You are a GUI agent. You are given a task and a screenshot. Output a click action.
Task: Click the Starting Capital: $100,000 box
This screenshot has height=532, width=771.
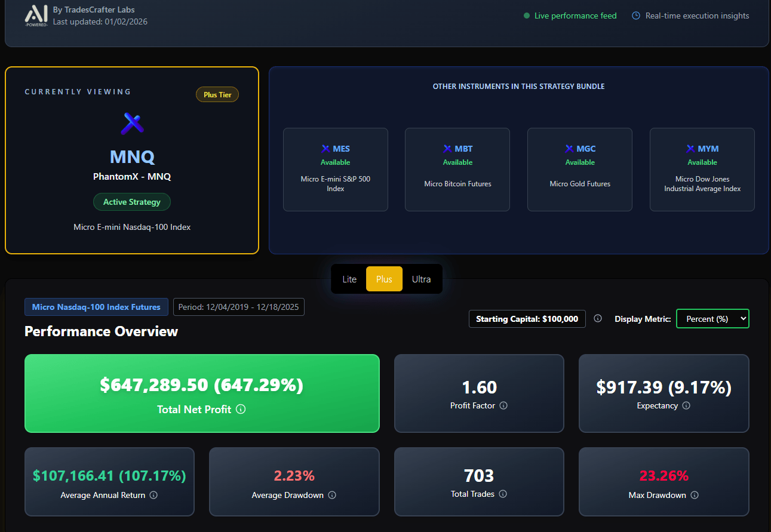[527, 319]
